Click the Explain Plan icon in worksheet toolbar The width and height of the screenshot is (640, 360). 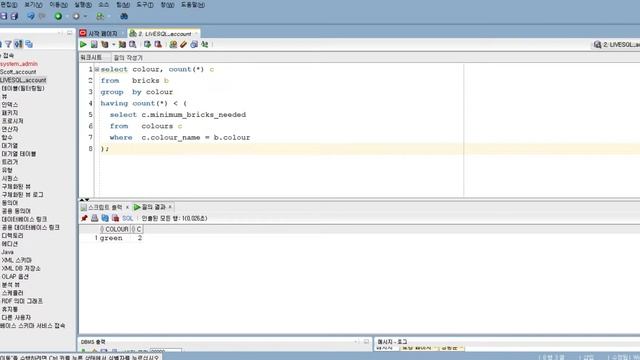[105, 44]
